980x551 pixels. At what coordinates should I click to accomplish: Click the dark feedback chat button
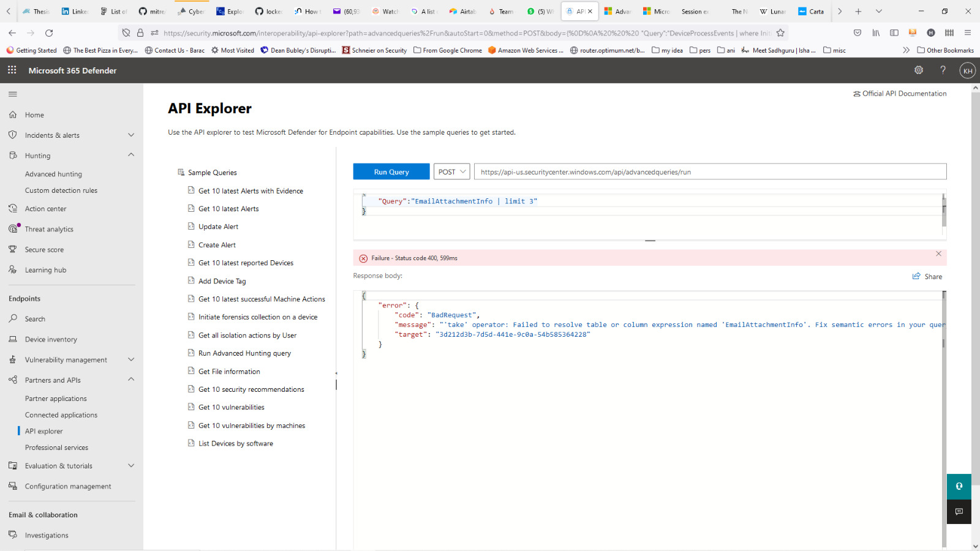[959, 511]
